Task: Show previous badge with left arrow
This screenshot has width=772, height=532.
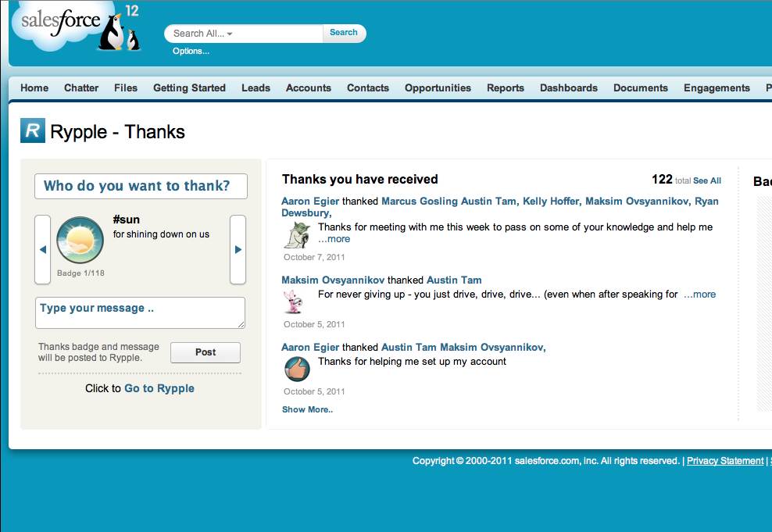Action: pyautogui.click(x=43, y=249)
